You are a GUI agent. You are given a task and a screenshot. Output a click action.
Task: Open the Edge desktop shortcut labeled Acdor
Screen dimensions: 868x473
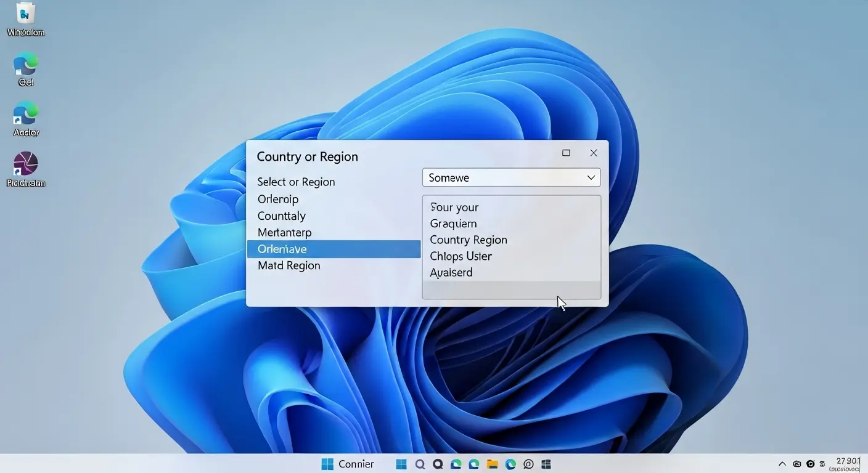26,115
